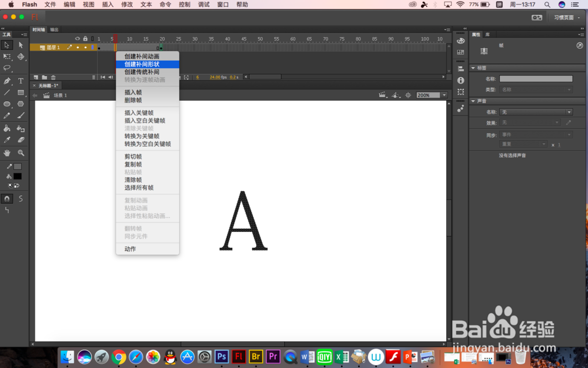Toggle outline view for all layers
This screenshot has width=588, height=368.
tap(93, 39)
